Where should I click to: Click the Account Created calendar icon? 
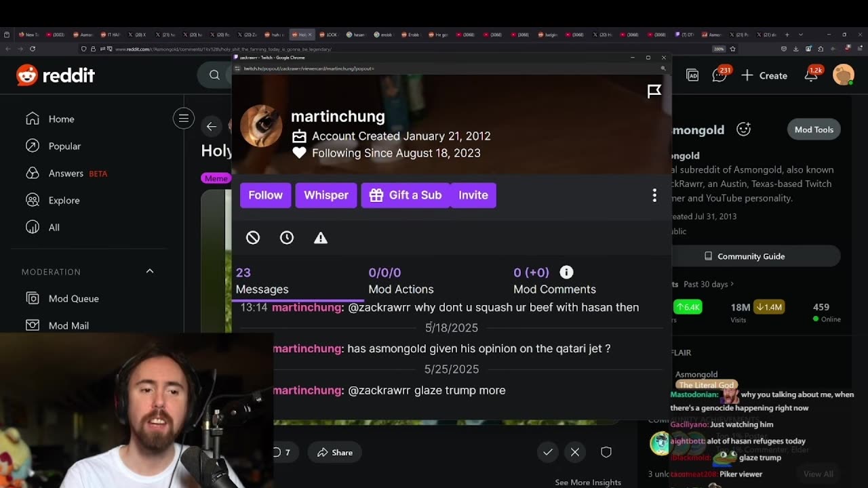(299, 136)
